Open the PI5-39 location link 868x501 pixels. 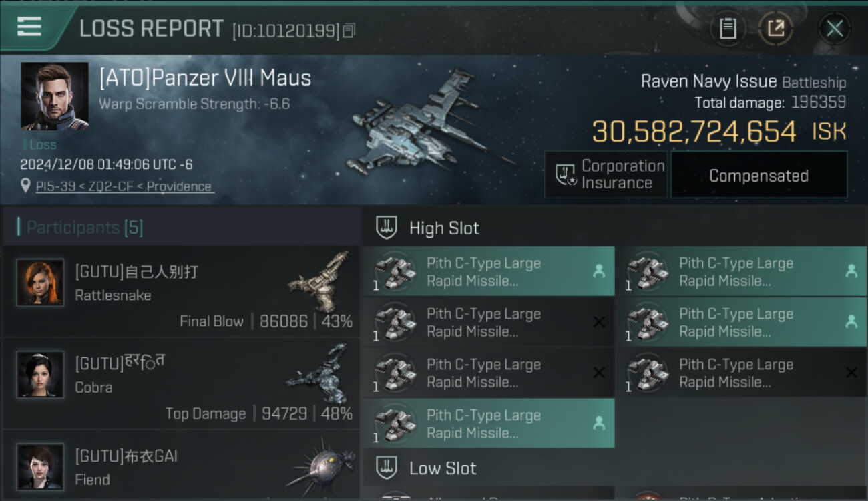click(x=125, y=186)
